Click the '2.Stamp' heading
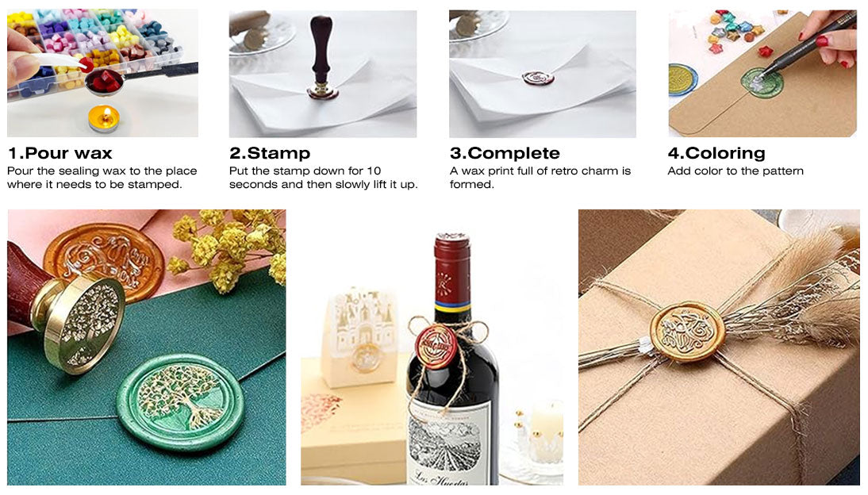Viewport: 868px width, 495px height. click(x=270, y=153)
